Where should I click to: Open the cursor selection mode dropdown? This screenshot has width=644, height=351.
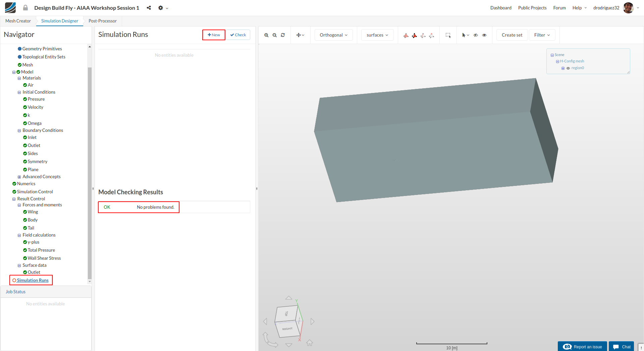point(466,35)
